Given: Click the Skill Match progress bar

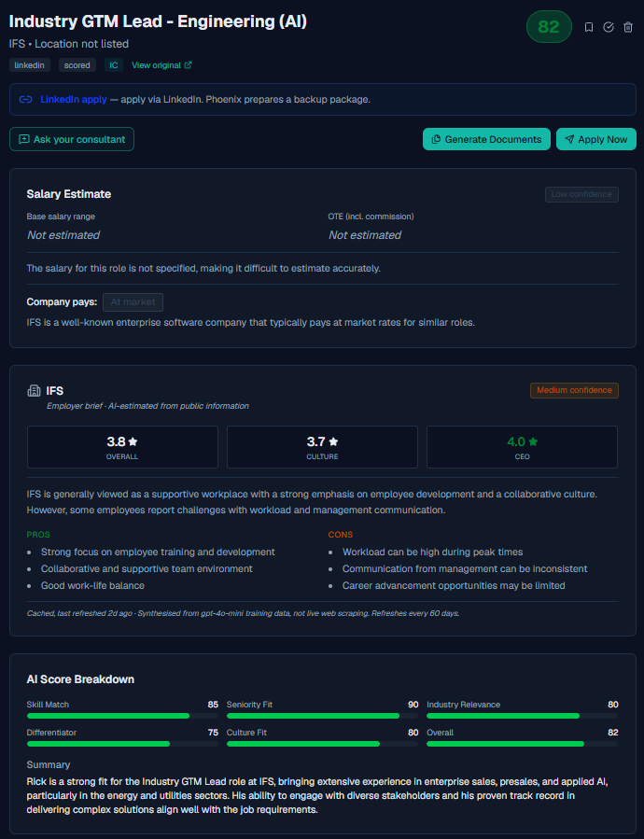Looking at the screenshot, I should pos(122,716).
